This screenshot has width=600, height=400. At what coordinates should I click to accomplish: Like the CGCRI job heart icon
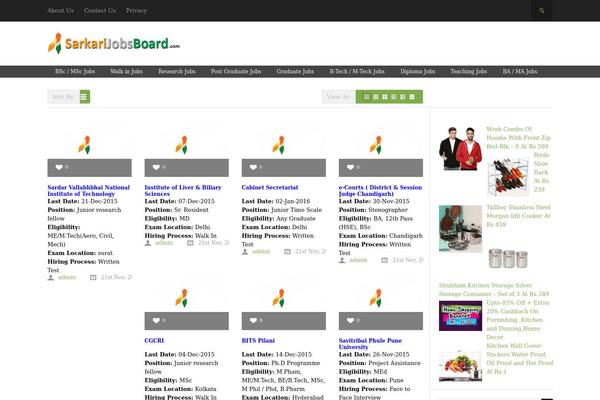tap(156, 320)
